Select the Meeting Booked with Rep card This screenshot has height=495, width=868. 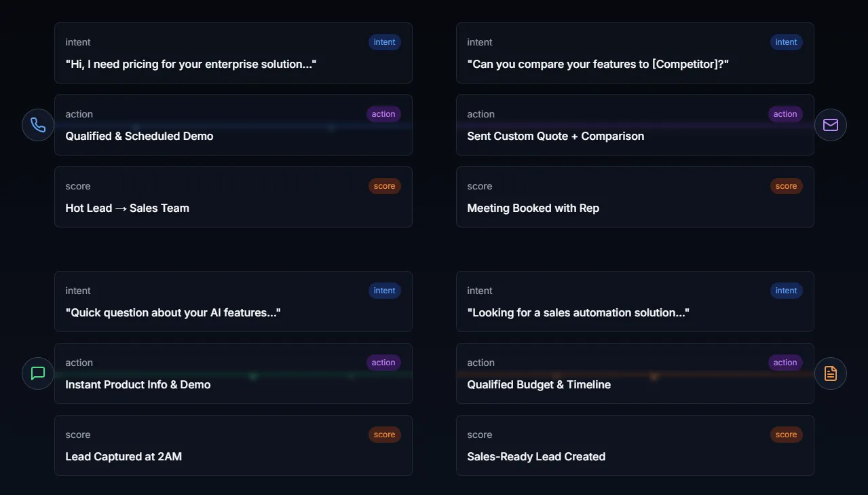pos(635,198)
